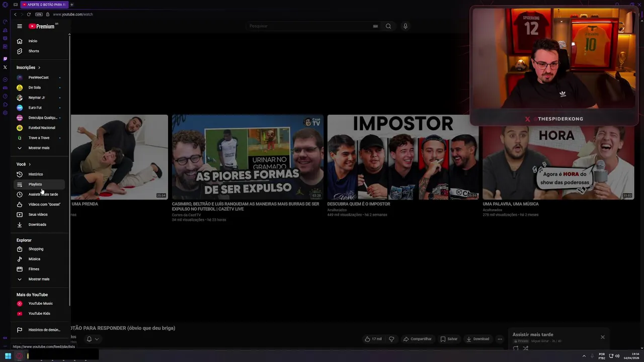Screen dimensions: 644x362
Task: Start voice search with the microphone
Action: click(405, 26)
